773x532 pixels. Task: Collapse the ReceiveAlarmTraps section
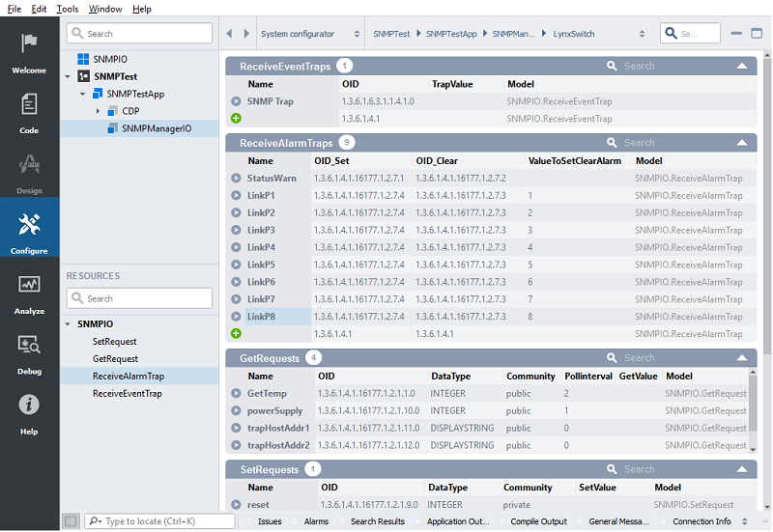(x=741, y=143)
